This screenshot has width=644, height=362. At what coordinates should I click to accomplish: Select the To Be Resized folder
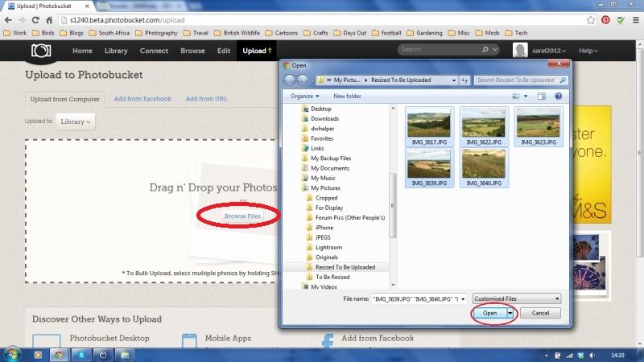(328, 277)
